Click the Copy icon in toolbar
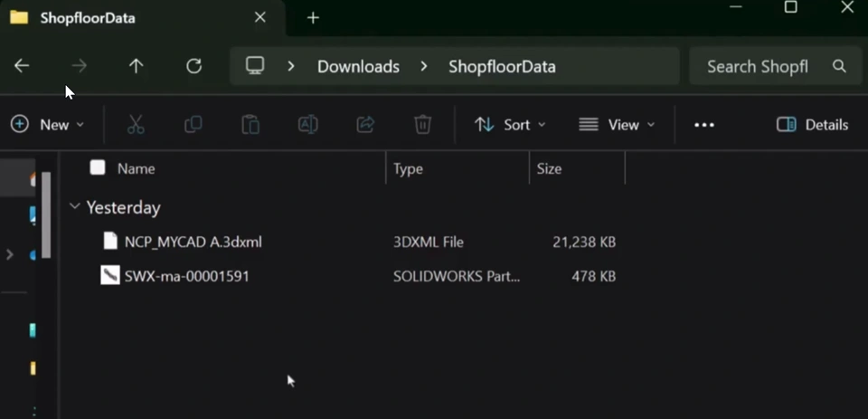This screenshot has height=419, width=868. click(x=193, y=125)
